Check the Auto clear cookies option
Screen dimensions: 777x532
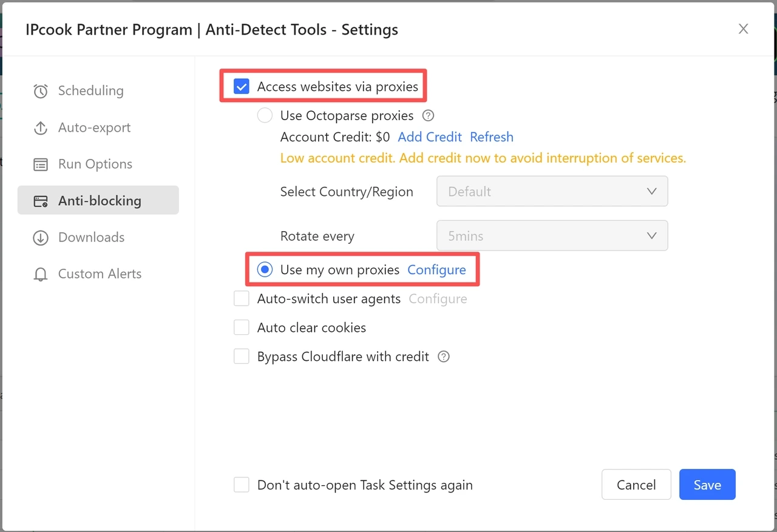coord(242,327)
